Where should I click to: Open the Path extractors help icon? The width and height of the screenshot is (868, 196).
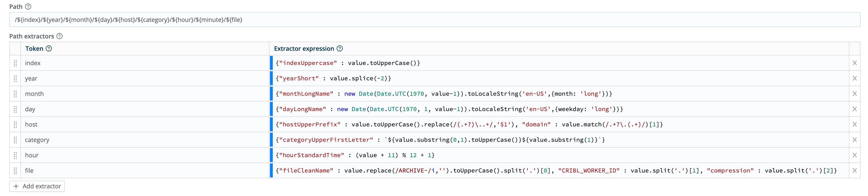(x=59, y=36)
